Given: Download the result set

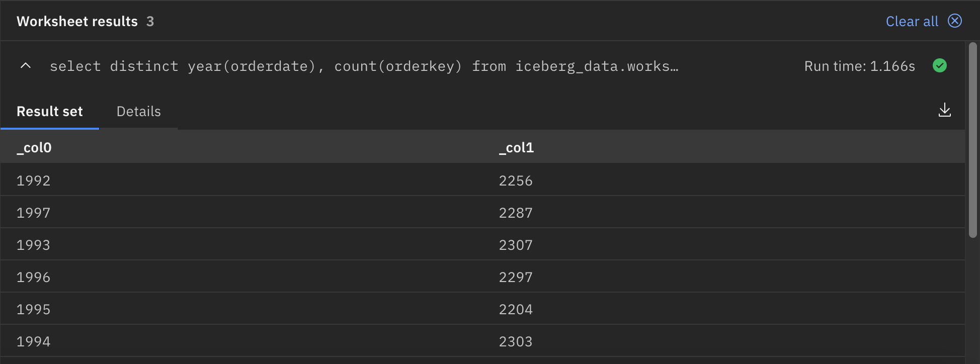Looking at the screenshot, I should click(945, 110).
